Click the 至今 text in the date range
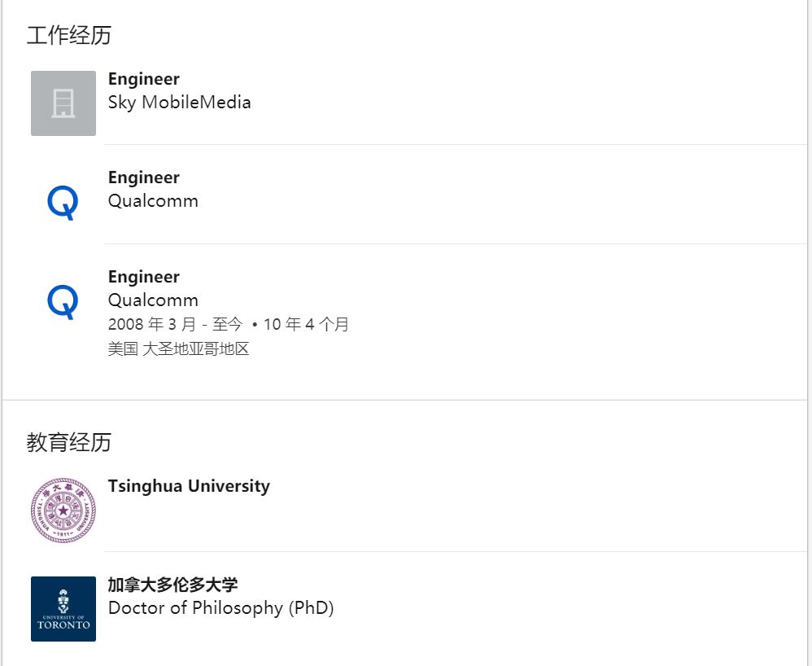This screenshot has height=666, width=812. (x=228, y=325)
